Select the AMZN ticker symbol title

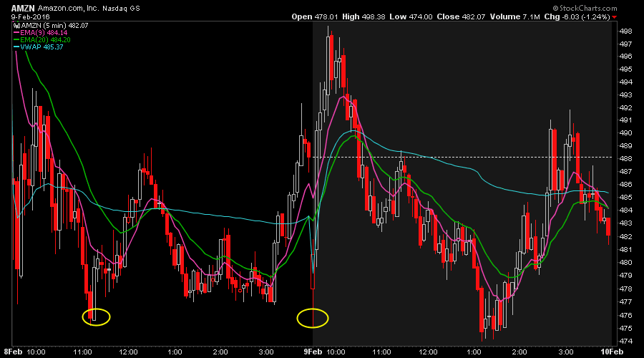click(x=23, y=8)
